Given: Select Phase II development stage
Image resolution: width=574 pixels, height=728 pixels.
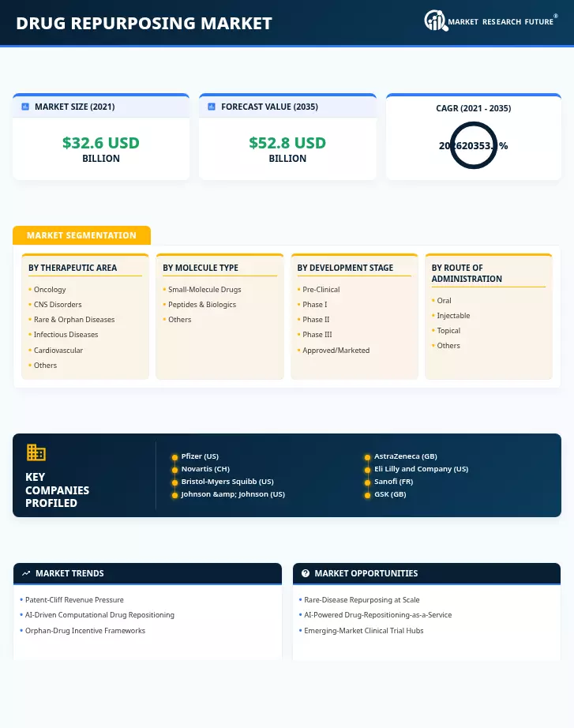Looking at the screenshot, I should pyautogui.click(x=316, y=320).
